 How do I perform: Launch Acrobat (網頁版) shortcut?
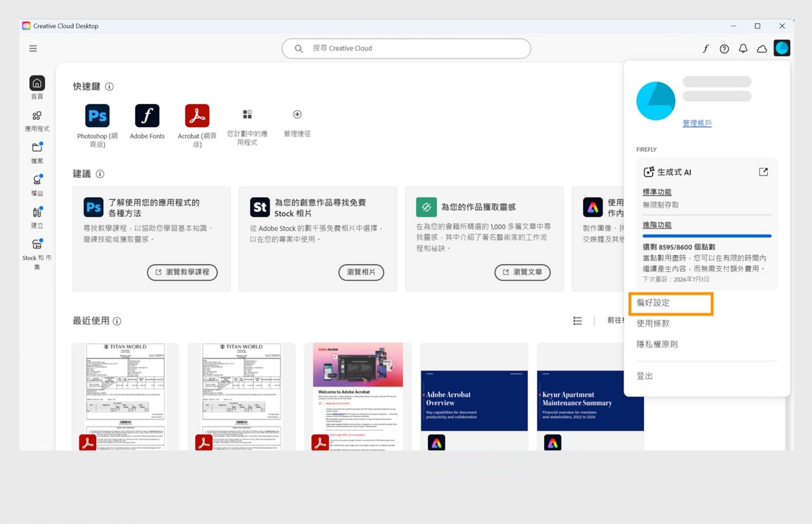pyautogui.click(x=197, y=116)
